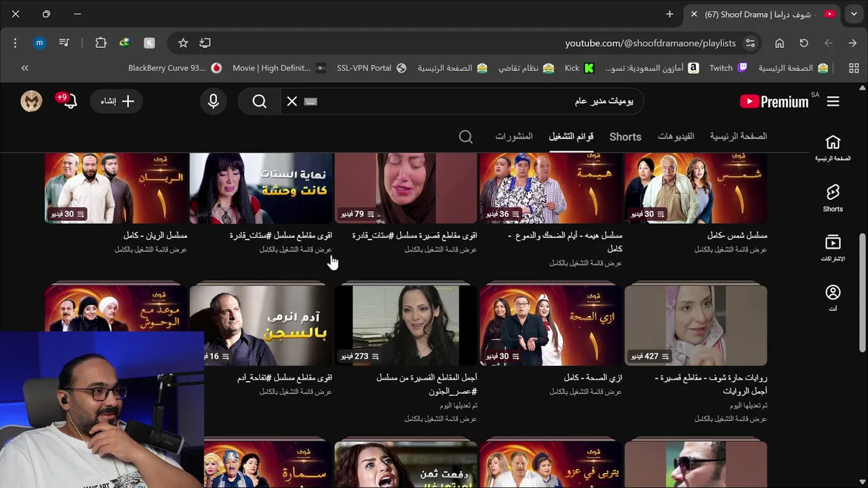Open the نهاية الستات playlist thumbnail

click(x=261, y=188)
